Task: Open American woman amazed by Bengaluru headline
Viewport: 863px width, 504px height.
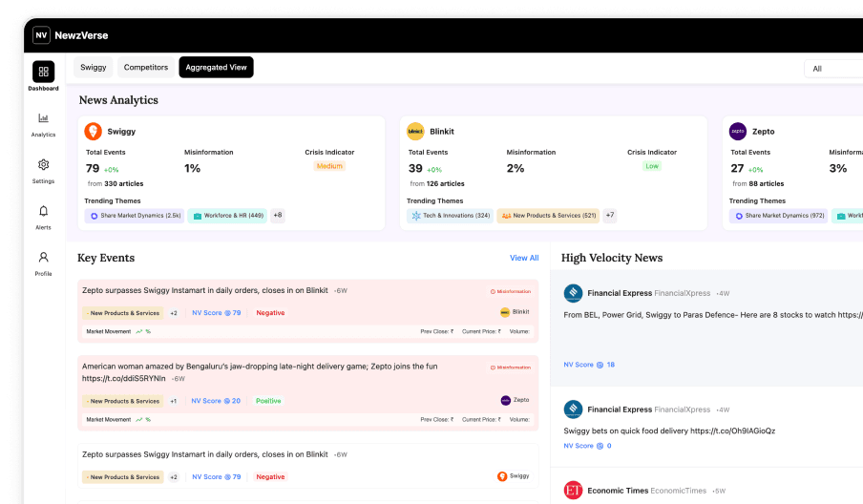Action: pos(260,372)
